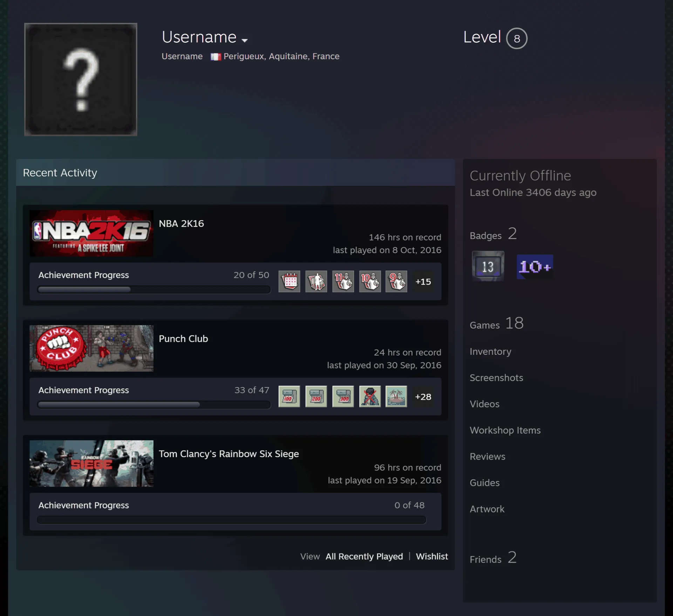Click Punch Club crossed-out figure achievement icon
Screen dimensions: 673x616
click(x=370, y=396)
